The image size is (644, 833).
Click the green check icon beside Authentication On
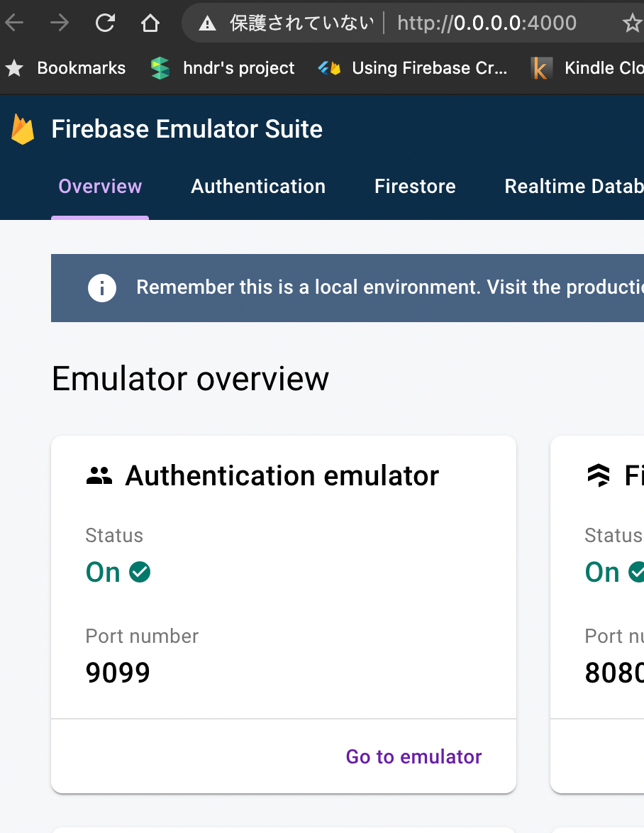(x=140, y=572)
